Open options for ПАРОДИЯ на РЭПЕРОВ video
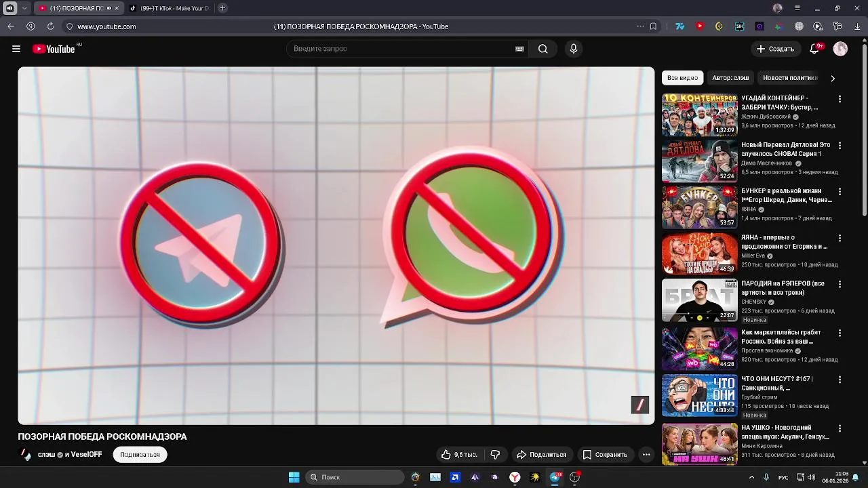The height and width of the screenshot is (488, 868). [840, 285]
